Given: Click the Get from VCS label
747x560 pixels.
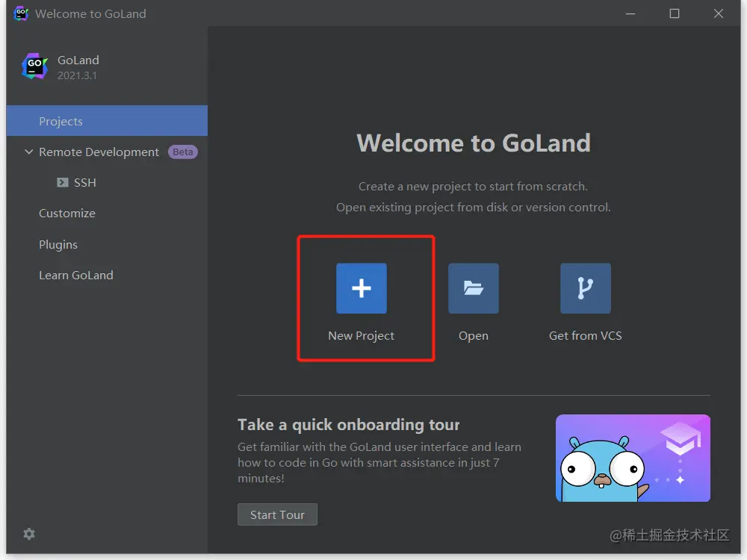Looking at the screenshot, I should (585, 336).
